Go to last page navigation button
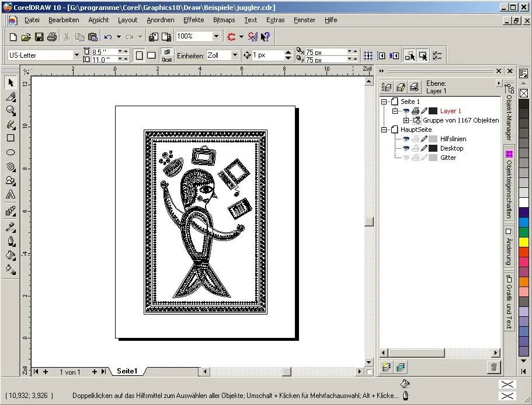The width and height of the screenshot is (532, 405). tap(104, 372)
